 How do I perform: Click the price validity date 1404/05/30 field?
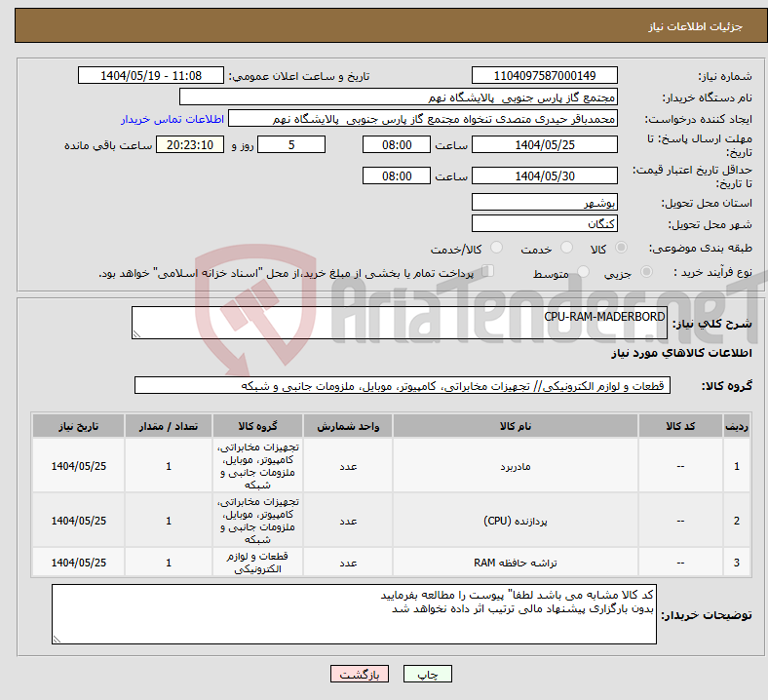pos(544,175)
